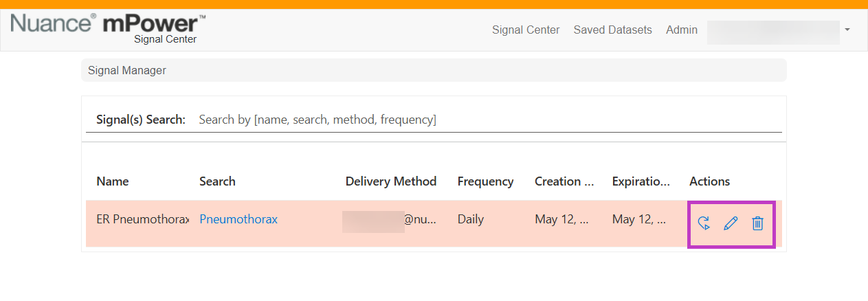Open the Admin menu
The image size is (868, 301).
(682, 30)
